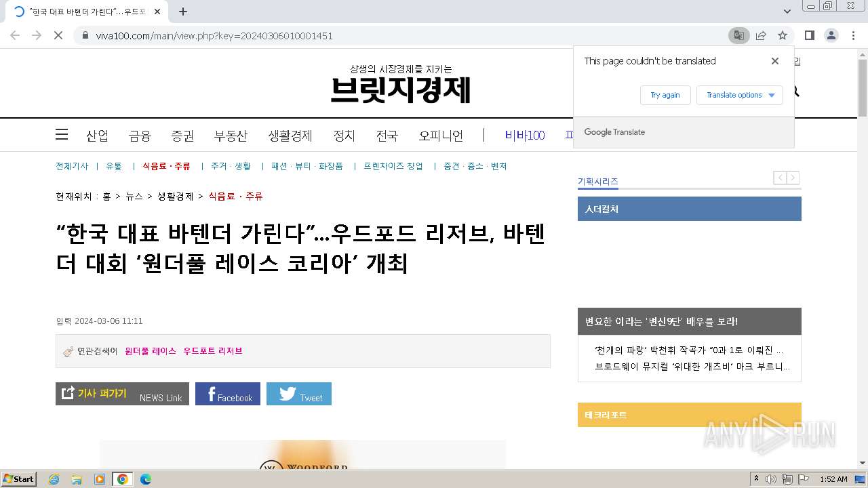Select the 식음료·주류 subcategory link

pos(166,166)
